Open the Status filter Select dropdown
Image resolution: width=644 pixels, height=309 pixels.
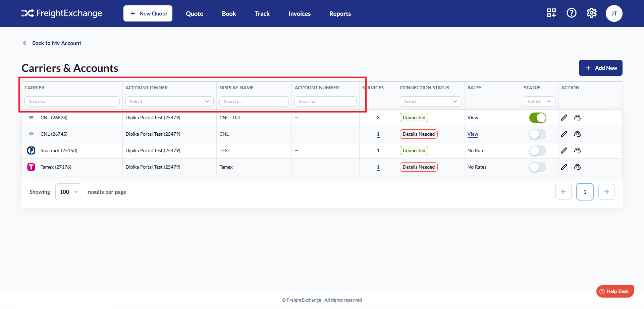click(x=540, y=101)
